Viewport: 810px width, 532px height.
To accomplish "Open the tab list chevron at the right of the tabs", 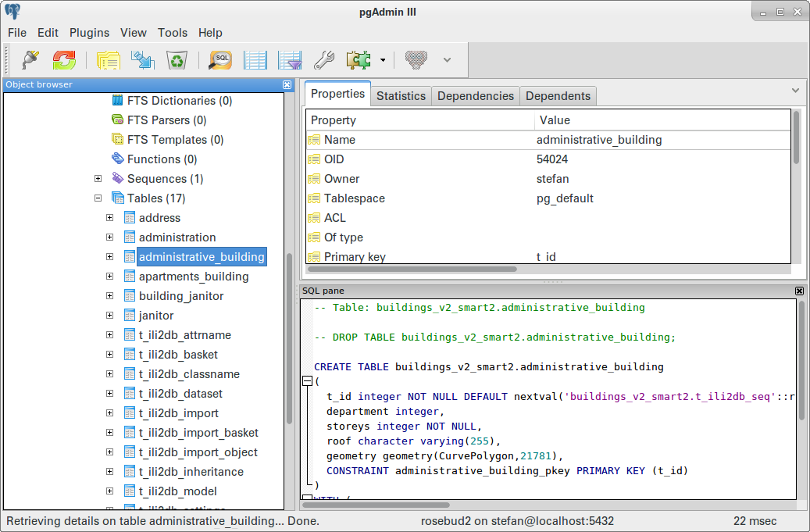I will tap(795, 91).
